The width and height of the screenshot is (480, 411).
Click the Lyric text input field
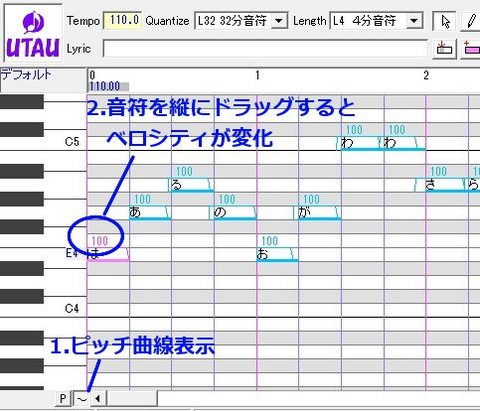[x=265, y=49]
